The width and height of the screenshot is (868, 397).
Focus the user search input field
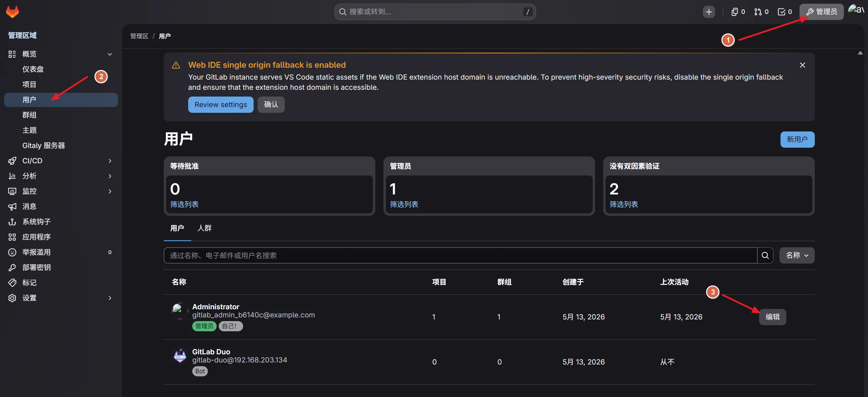(460, 255)
